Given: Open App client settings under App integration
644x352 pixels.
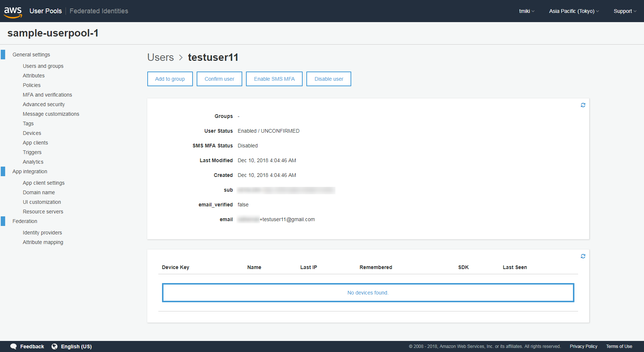Looking at the screenshot, I should [43, 183].
